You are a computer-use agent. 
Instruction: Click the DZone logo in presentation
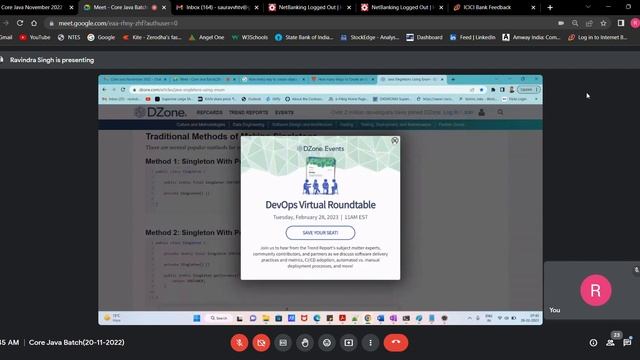click(161, 112)
